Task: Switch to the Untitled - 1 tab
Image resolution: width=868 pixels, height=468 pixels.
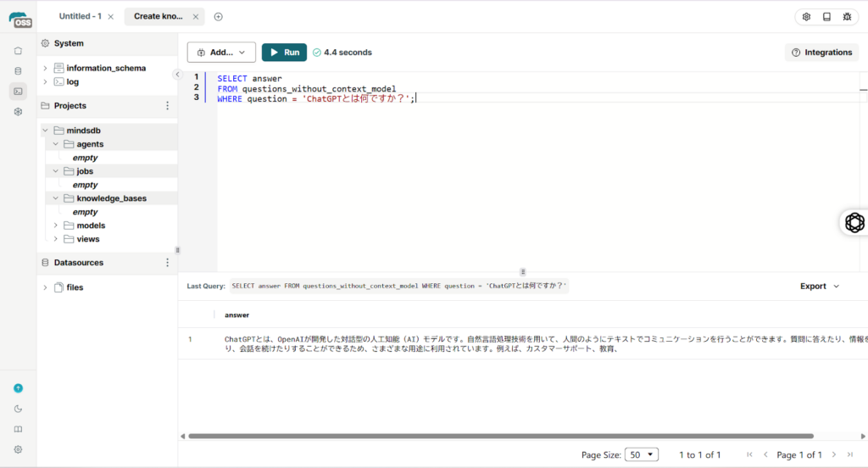Action: 81,16
